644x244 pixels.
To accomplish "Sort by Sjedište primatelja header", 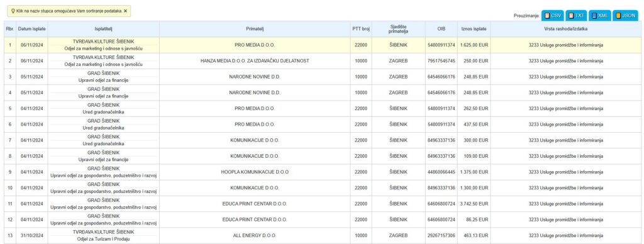I will [398, 29].
